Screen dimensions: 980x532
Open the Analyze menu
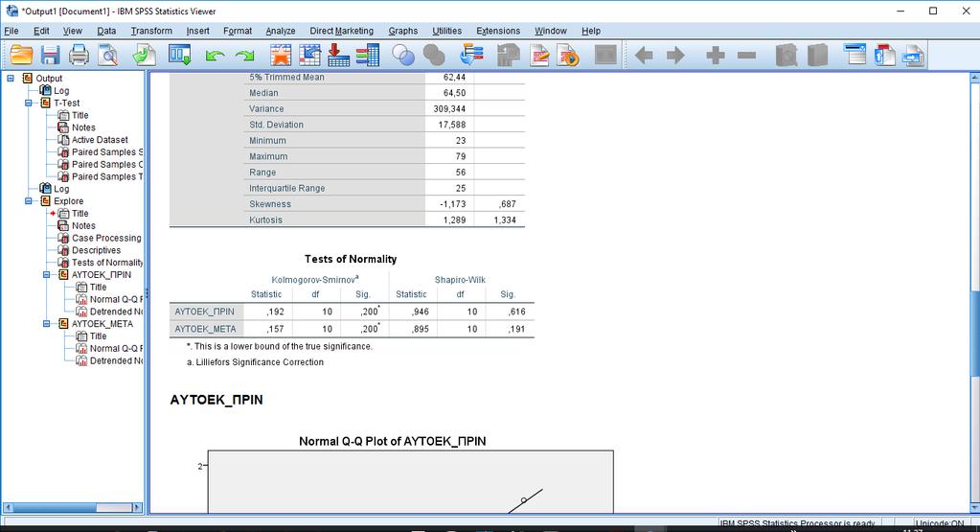(x=280, y=31)
